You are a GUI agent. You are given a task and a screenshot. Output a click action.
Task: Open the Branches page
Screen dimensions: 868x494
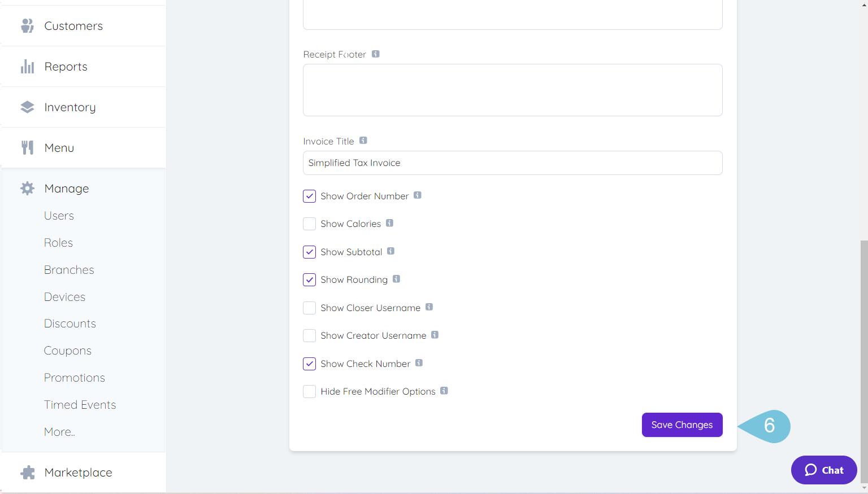[69, 269]
